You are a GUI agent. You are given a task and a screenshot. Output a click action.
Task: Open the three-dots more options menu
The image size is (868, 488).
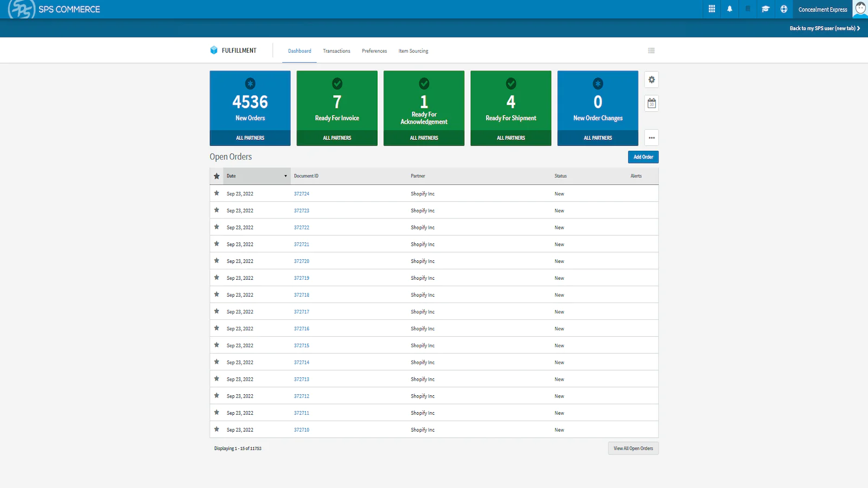coord(652,138)
